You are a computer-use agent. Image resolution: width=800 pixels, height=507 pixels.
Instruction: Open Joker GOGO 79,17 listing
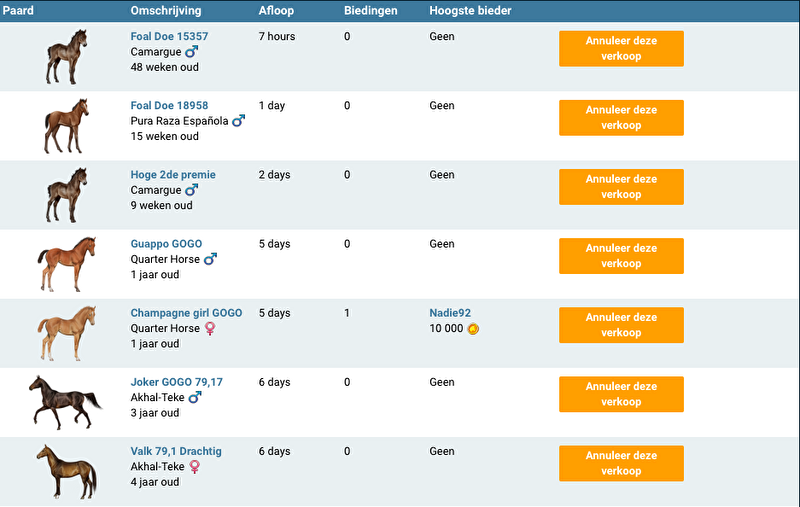click(176, 382)
